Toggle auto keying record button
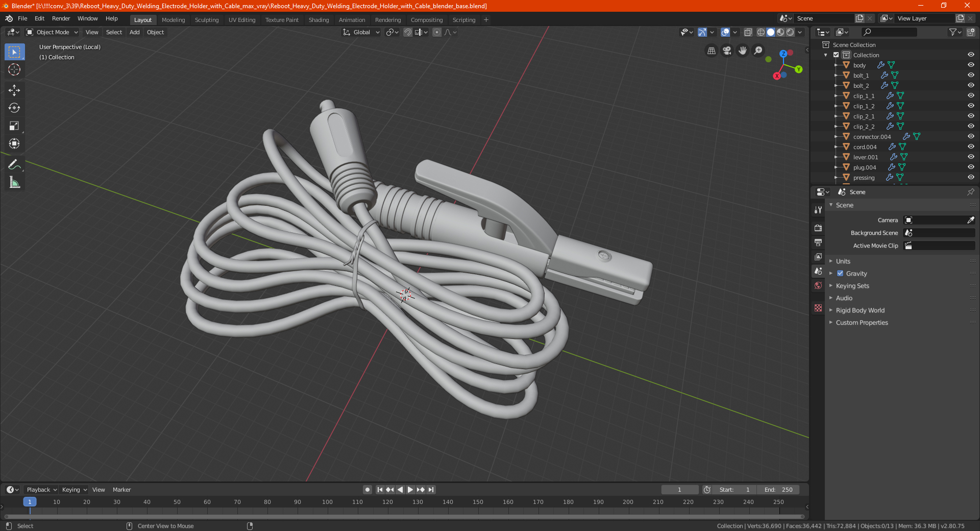The width and height of the screenshot is (980, 531). coord(367,490)
